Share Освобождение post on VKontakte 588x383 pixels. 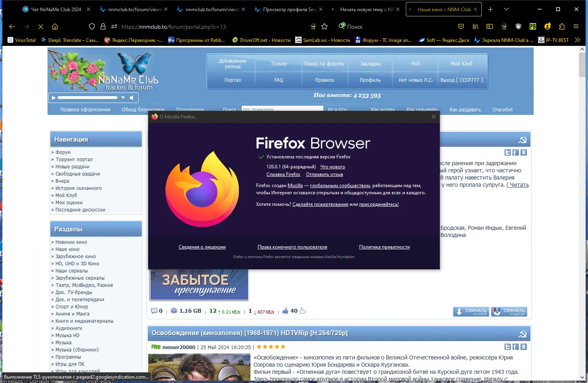click(524, 347)
